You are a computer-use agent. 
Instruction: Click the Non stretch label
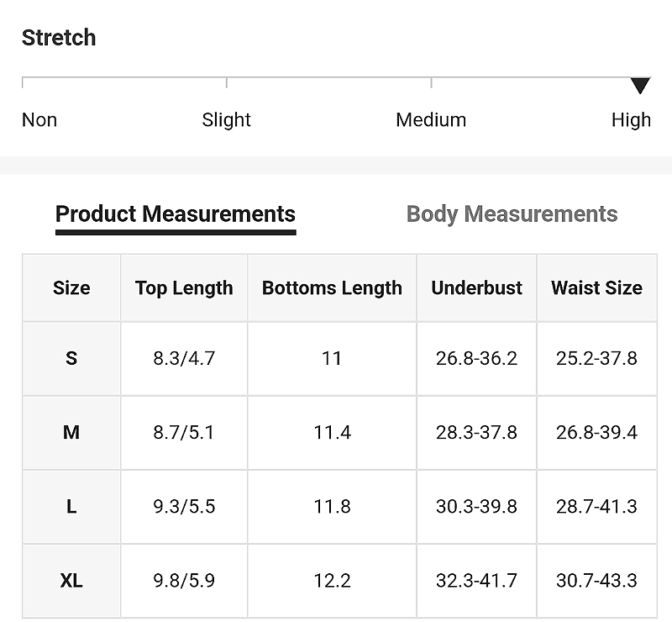tap(39, 119)
